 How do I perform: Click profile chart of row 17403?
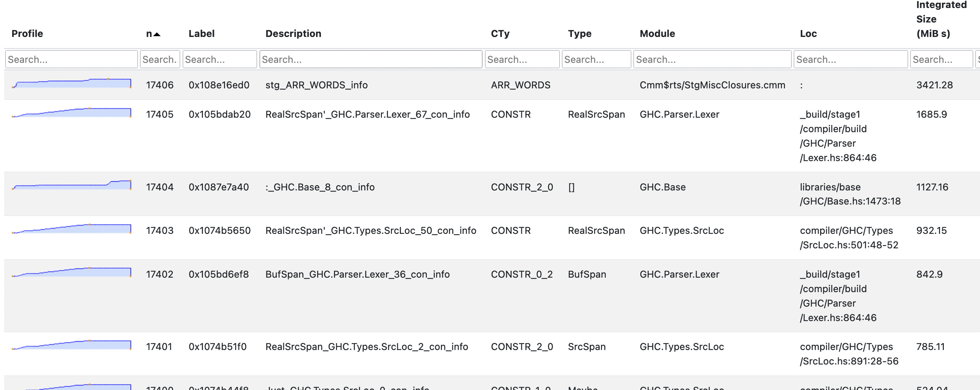click(x=72, y=229)
